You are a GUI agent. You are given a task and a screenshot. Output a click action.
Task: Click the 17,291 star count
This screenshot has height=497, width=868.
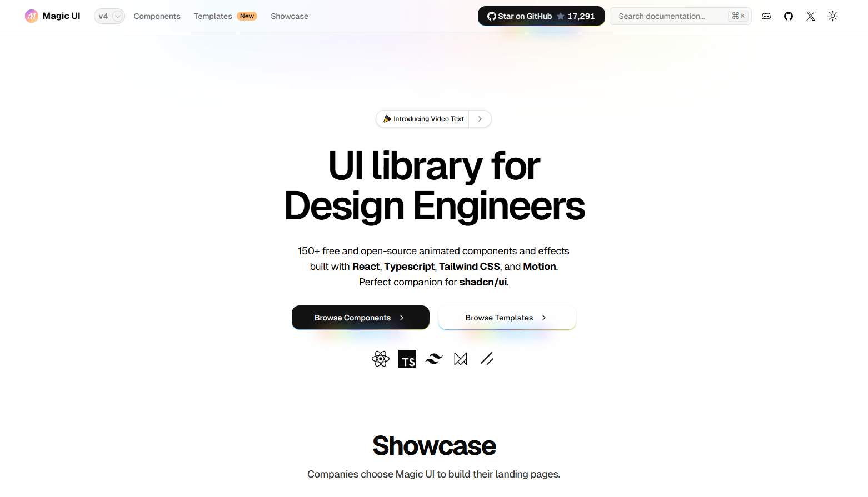point(581,16)
